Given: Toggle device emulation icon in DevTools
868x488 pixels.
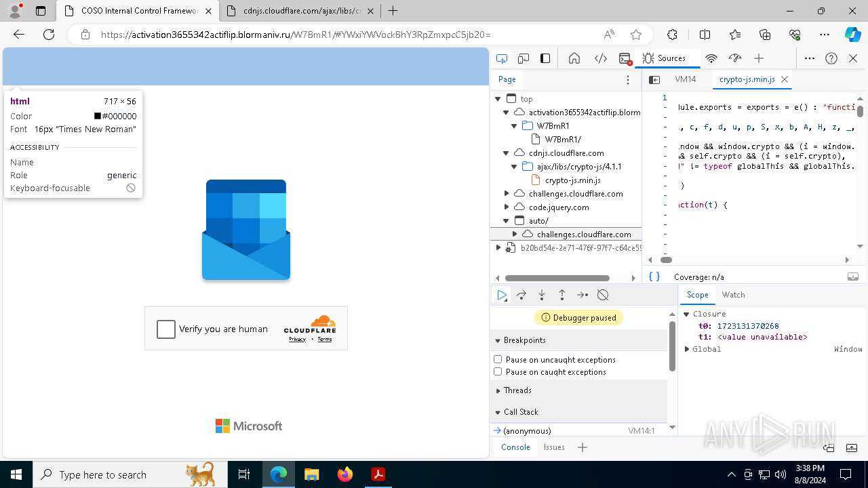Looking at the screenshot, I should (x=524, y=58).
